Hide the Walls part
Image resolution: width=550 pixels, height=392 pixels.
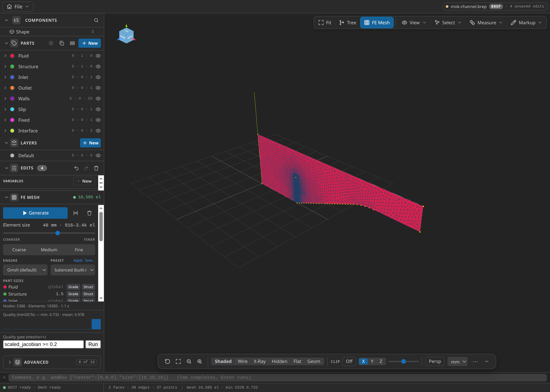click(x=98, y=99)
